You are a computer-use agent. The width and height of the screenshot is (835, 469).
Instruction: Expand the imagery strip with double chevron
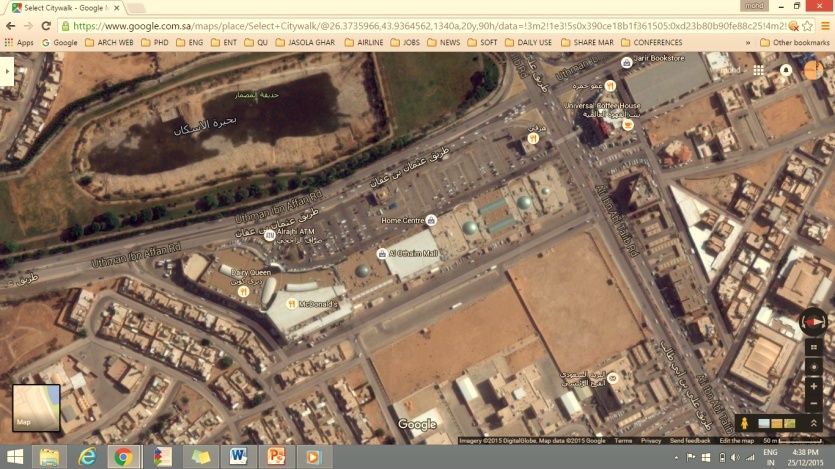tap(814, 424)
